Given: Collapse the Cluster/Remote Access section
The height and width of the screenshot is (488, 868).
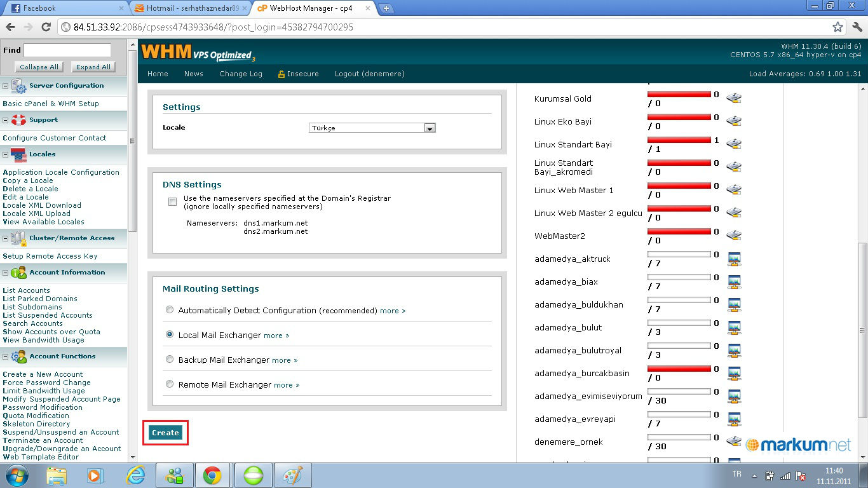Looking at the screenshot, I should point(6,238).
